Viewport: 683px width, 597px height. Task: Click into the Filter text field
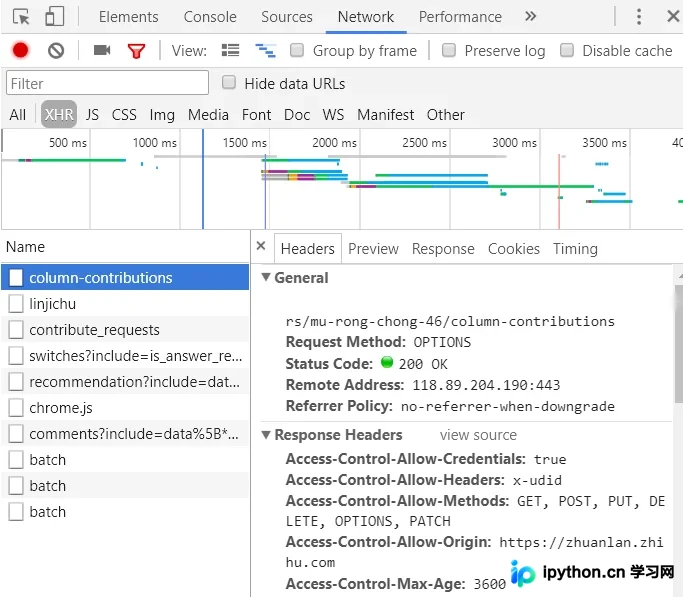[x=107, y=83]
